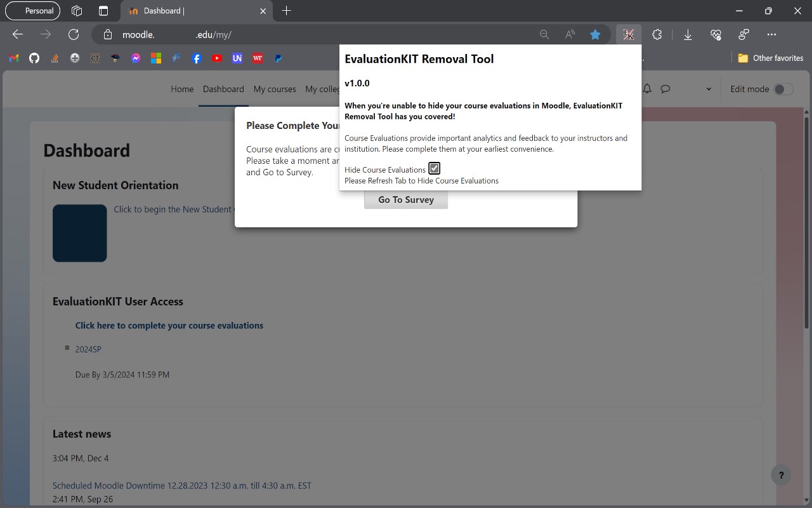Click the EvaluationKIT User Access heading

118,302
